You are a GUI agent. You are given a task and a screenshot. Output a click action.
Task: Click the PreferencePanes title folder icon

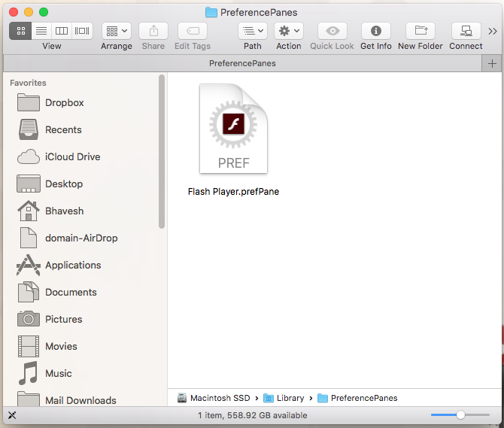211,12
